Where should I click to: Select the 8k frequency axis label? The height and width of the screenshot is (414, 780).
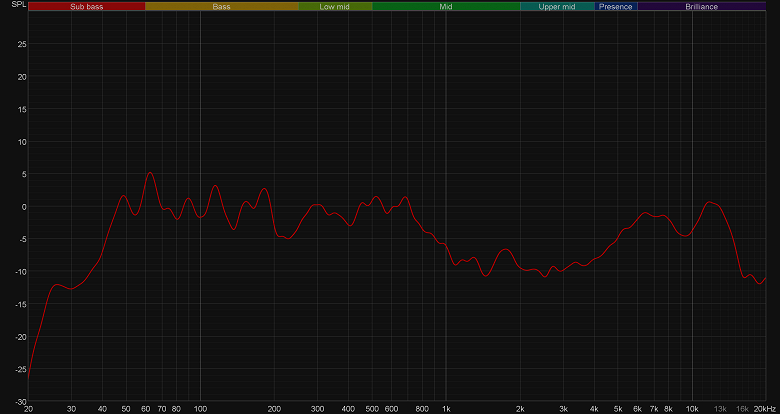click(669, 409)
